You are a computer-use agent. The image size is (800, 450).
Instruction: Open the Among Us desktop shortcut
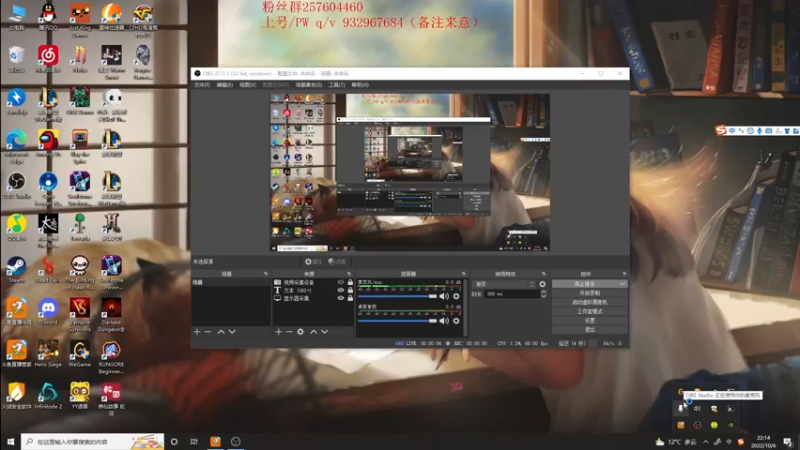[x=48, y=143]
